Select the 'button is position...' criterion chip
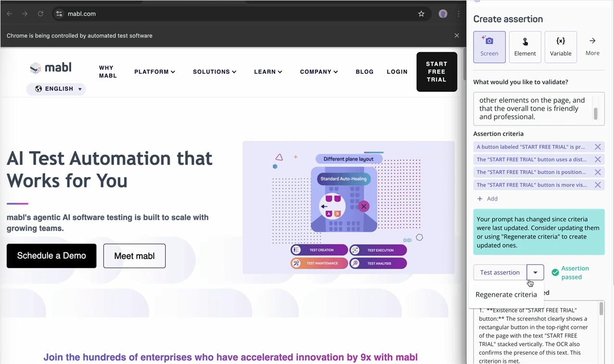This screenshot has width=614, height=364. tap(531, 172)
